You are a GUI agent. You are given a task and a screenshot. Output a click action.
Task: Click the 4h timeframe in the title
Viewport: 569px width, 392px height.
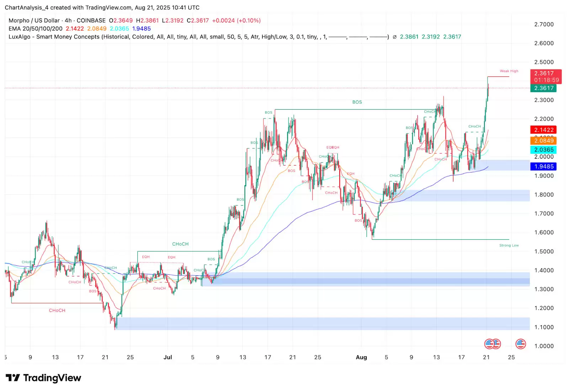(68, 21)
